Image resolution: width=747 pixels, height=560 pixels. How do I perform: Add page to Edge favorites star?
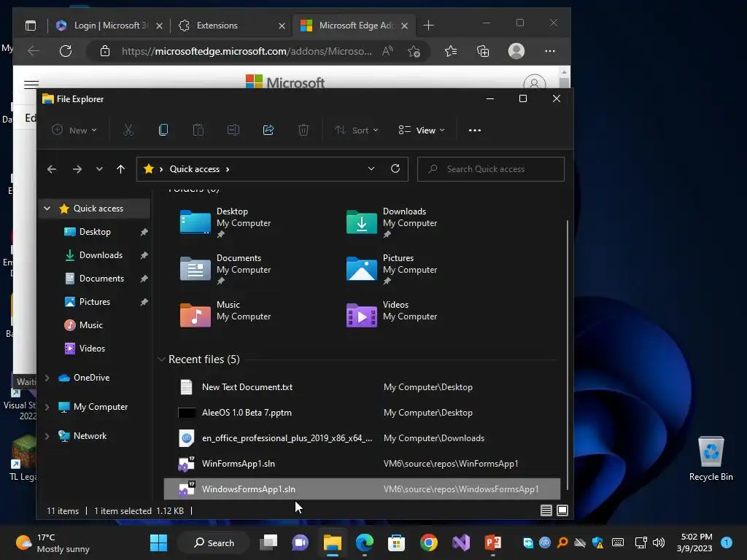pos(414,52)
